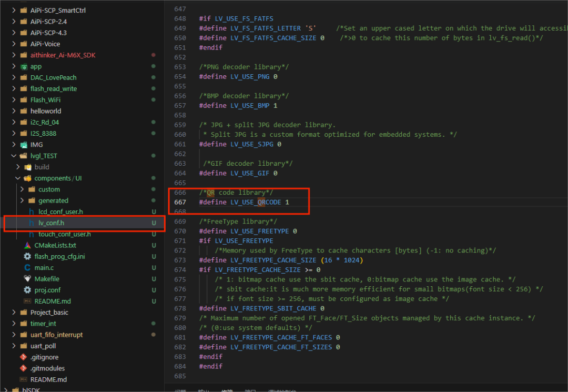Collapse the components/UI folder chevron
This screenshot has height=392, width=568.
pyautogui.click(x=18, y=178)
